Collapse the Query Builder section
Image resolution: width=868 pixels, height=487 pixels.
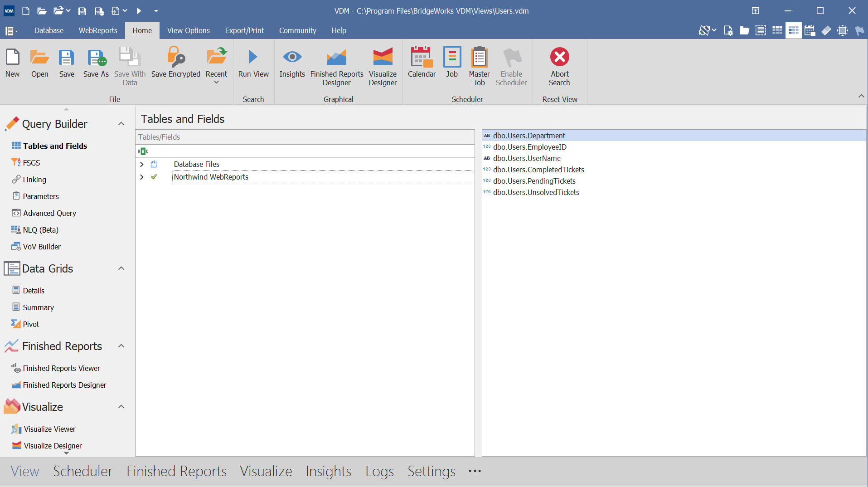pos(121,124)
